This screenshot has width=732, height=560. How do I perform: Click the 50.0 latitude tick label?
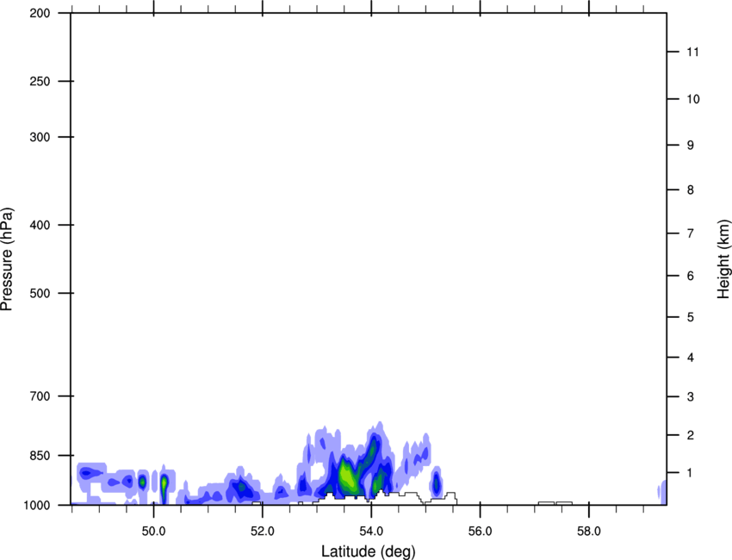(x=153, y=532)
